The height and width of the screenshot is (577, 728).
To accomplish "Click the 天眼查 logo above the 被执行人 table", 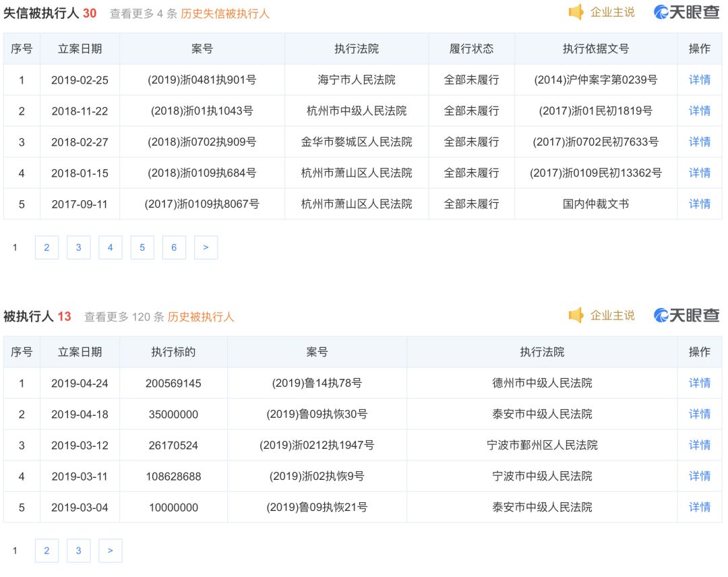I will pyautogui.click(x=686, y=315).
